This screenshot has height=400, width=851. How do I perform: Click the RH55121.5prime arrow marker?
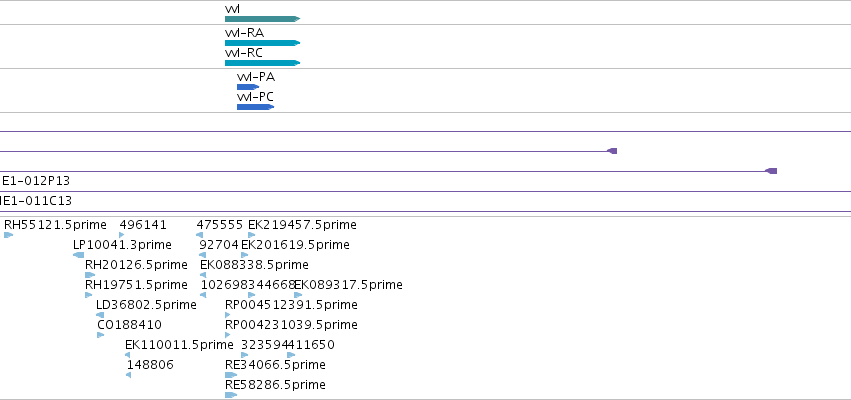[8, 235]
